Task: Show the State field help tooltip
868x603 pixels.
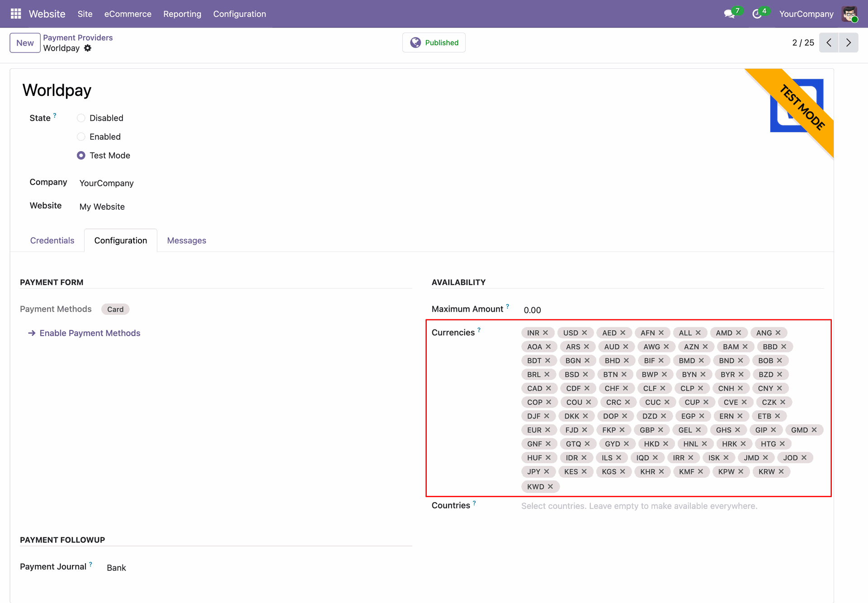Action: point(55,115)
